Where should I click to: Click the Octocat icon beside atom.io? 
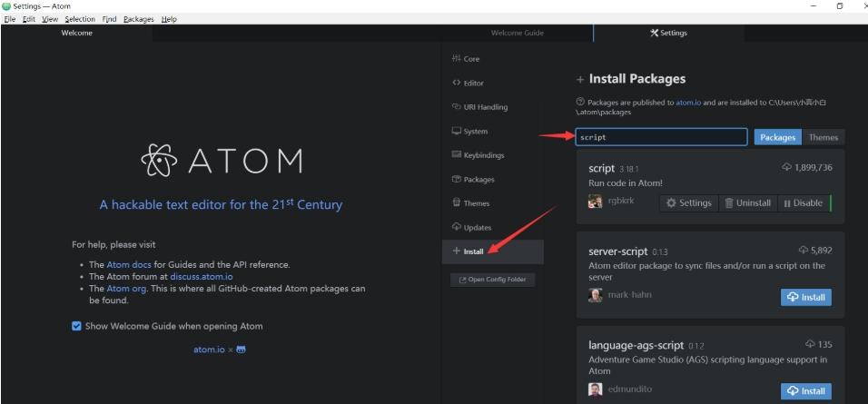pyautogui.click(x=241, y=350)
